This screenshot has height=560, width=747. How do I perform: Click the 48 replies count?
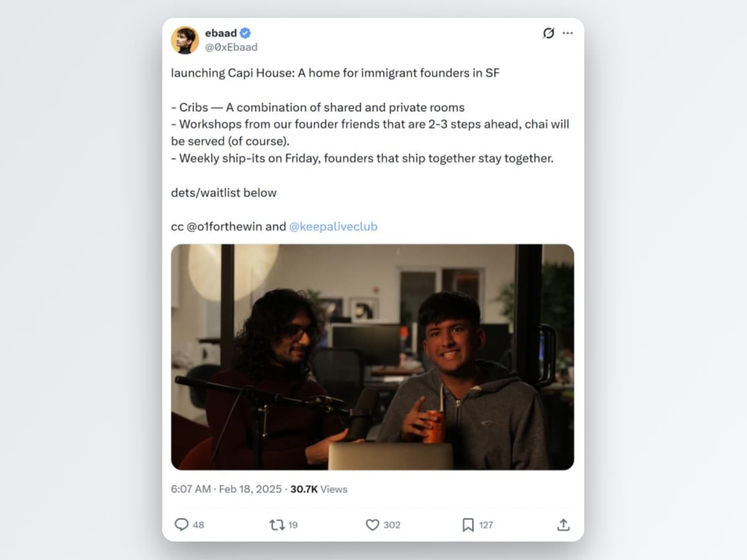click(198, 525)
